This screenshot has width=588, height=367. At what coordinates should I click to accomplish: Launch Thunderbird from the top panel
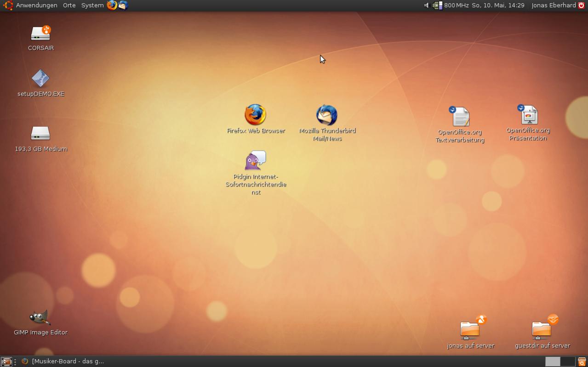click(123, 5)
